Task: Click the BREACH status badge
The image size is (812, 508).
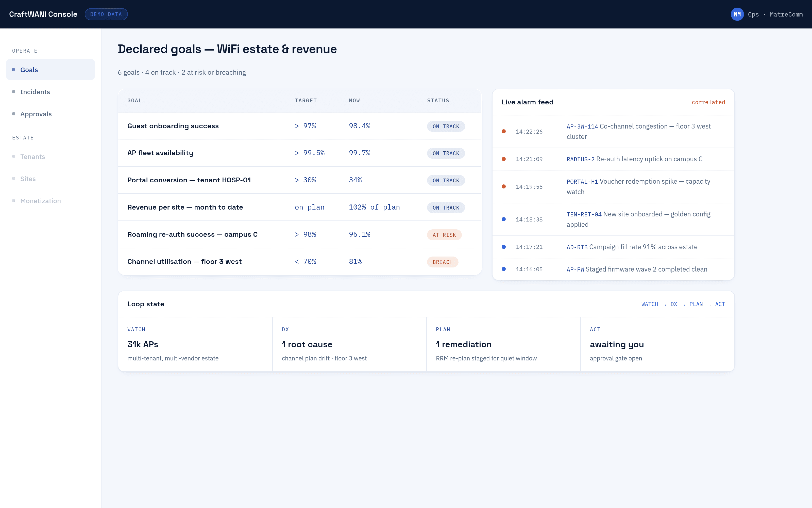Action: (443, 262)
